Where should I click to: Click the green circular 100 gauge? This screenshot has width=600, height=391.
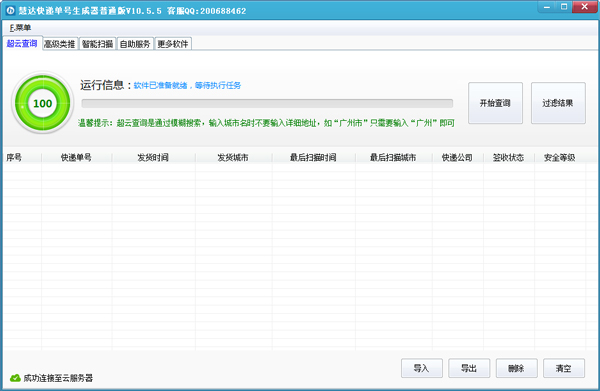pyautogui.click(x=42, y=103)
